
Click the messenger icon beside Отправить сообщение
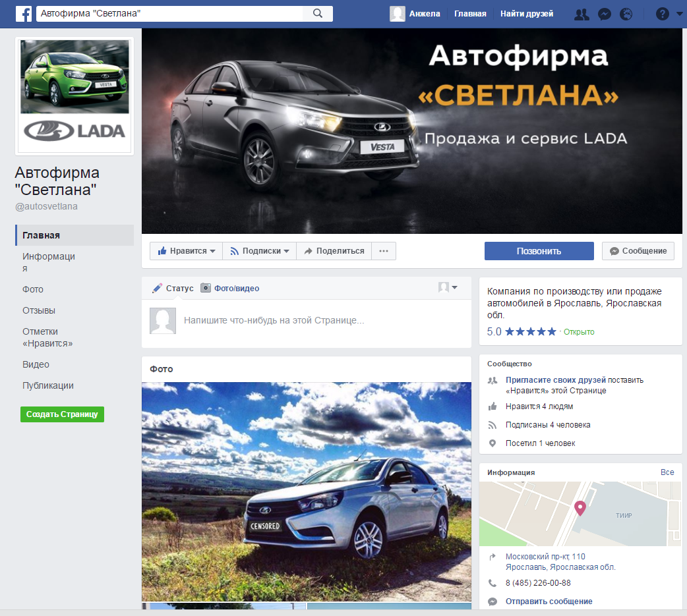pos(493,602)
